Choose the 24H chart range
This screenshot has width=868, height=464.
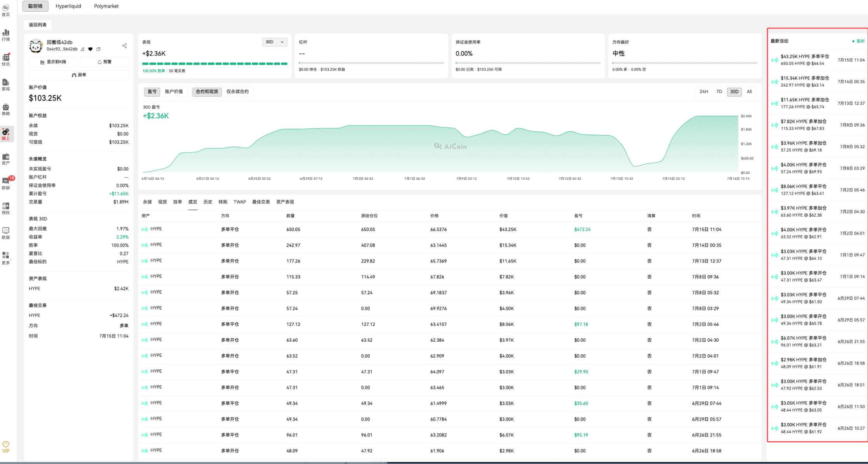click(x=704, y=92)
